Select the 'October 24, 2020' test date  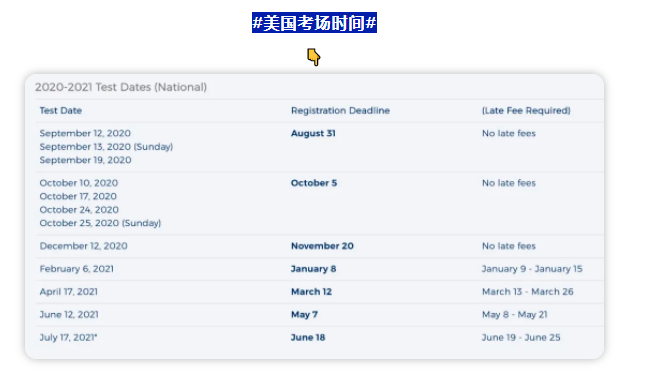click(x=79, y=210)
